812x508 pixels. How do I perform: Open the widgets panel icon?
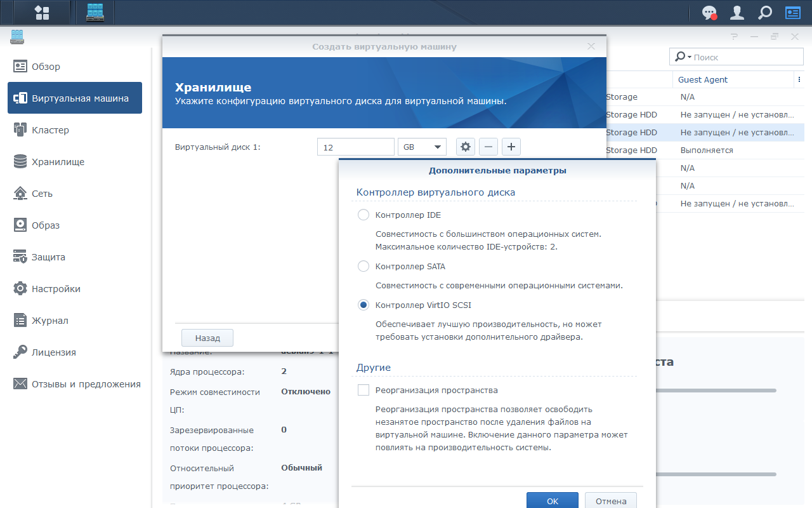coord(793,12)
